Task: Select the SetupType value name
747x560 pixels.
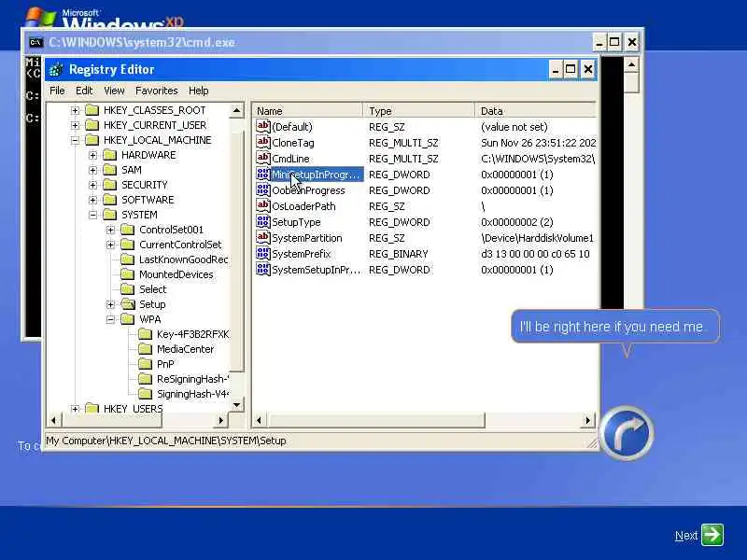Action: tap(296, 222)
